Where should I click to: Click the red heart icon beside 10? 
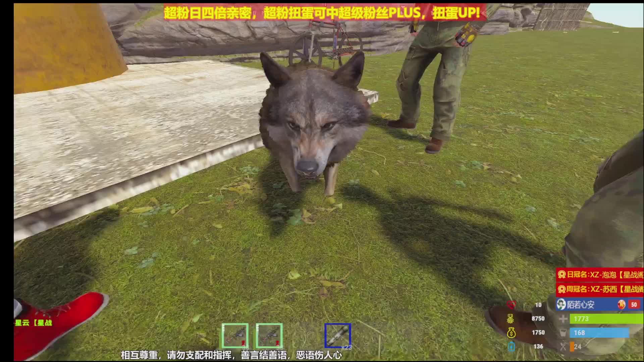(511, 305)
